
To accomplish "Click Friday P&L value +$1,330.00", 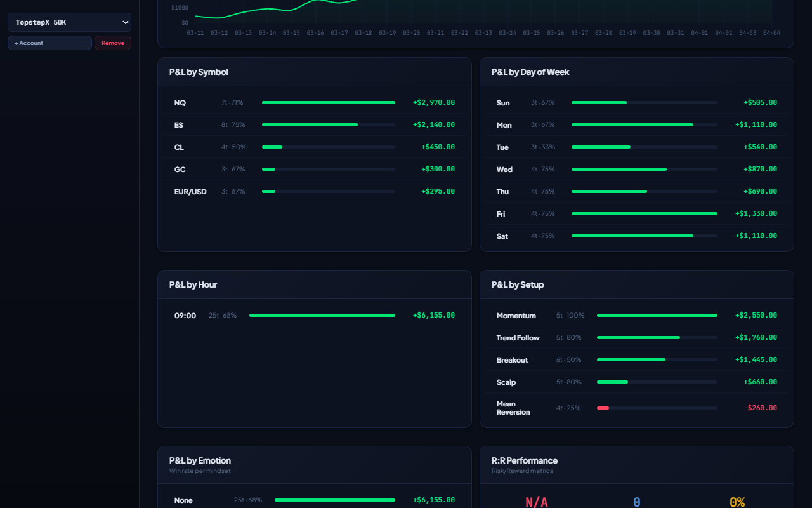I will (756, 214).
